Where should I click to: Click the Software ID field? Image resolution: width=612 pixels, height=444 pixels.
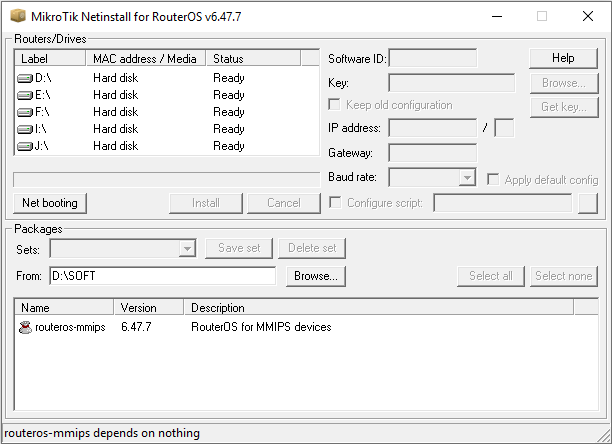432,59
